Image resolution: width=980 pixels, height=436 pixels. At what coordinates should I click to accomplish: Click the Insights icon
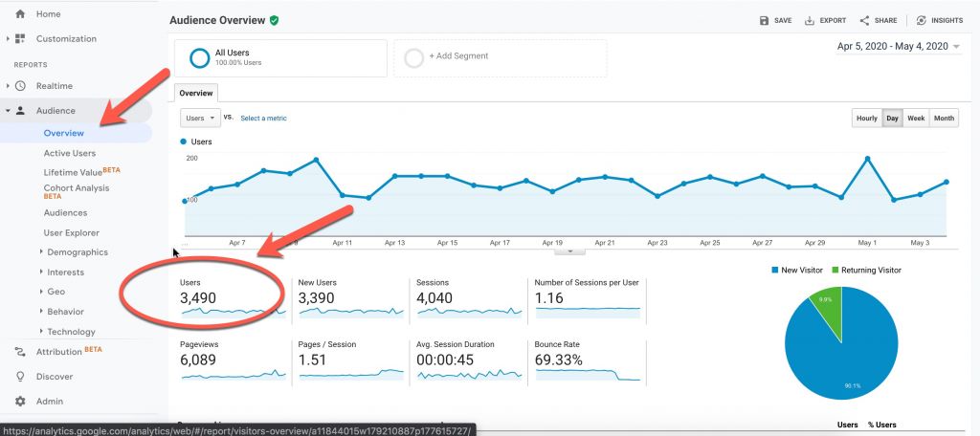click(921, 21)
